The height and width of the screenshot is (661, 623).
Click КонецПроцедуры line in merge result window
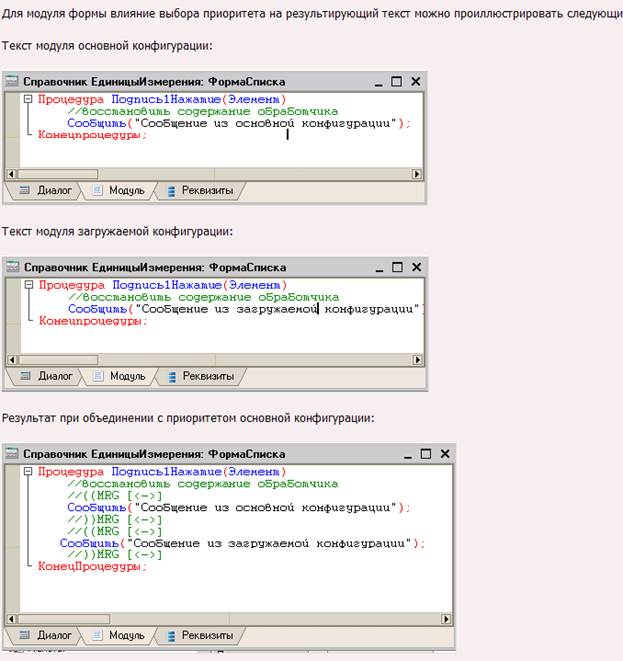[92, 567]
